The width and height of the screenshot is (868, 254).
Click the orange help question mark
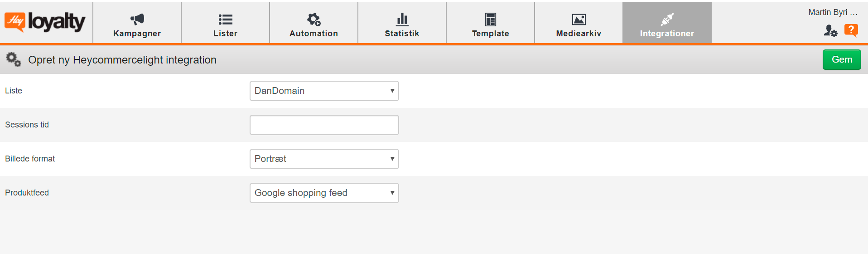[x=851, y=30]
